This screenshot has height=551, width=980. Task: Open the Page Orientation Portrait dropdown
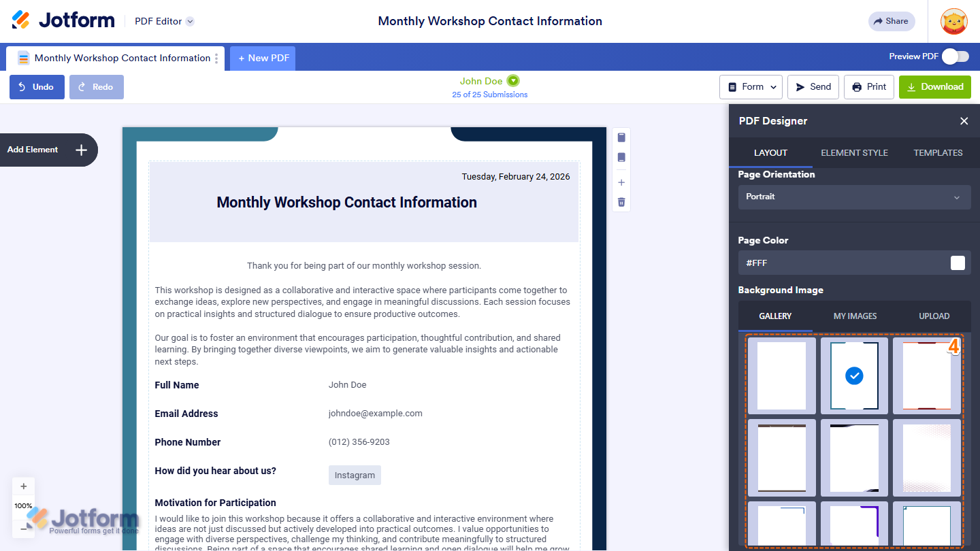coord(854,197)
